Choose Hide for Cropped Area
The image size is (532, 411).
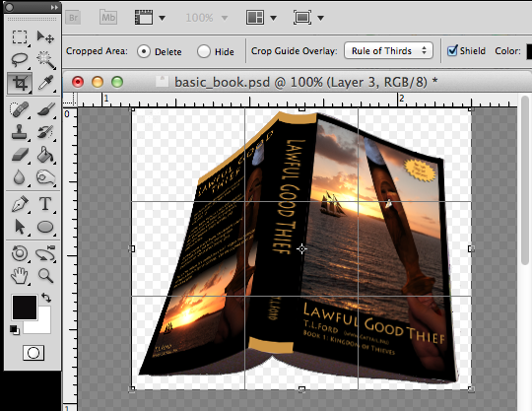[204, 51]
